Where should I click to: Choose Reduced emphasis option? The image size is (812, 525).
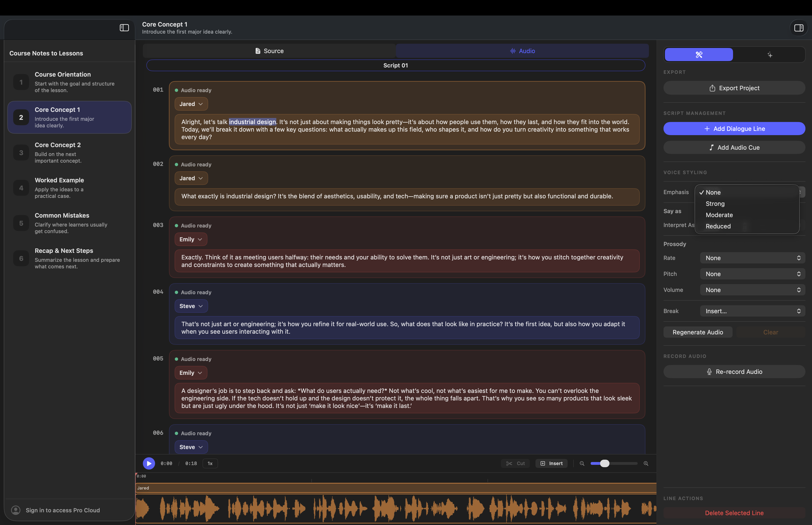747,226
